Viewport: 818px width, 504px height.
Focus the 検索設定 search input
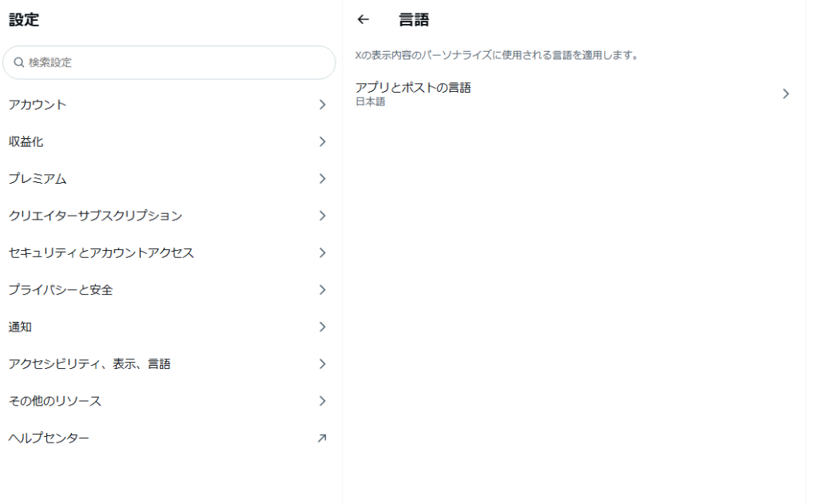pos(176,62)
